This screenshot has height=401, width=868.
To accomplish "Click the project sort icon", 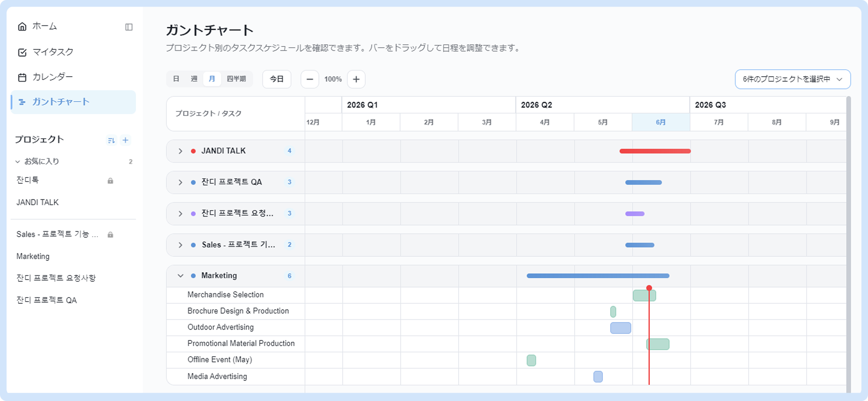I will click(x=111, y=140).
